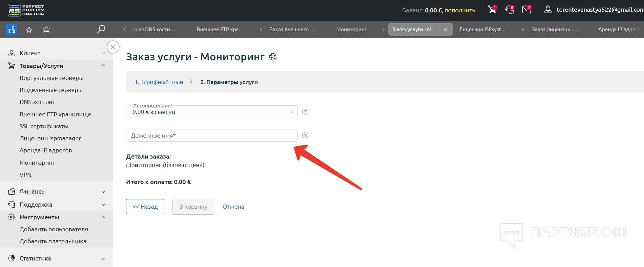Open SSL сертификаты in sidebar
Screen dimensions: 644x267
click(44, 126)
